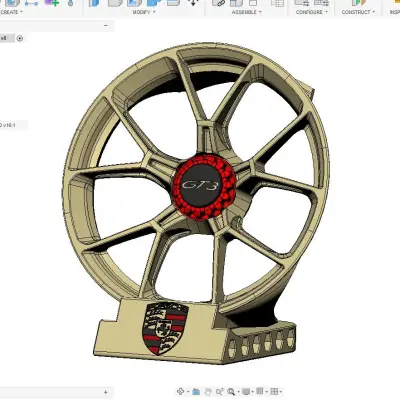The height and width of the screenshot is (400, 400).
Task: Expand the ASSEMBLE dropdown menu
Action: click(247, 12)
